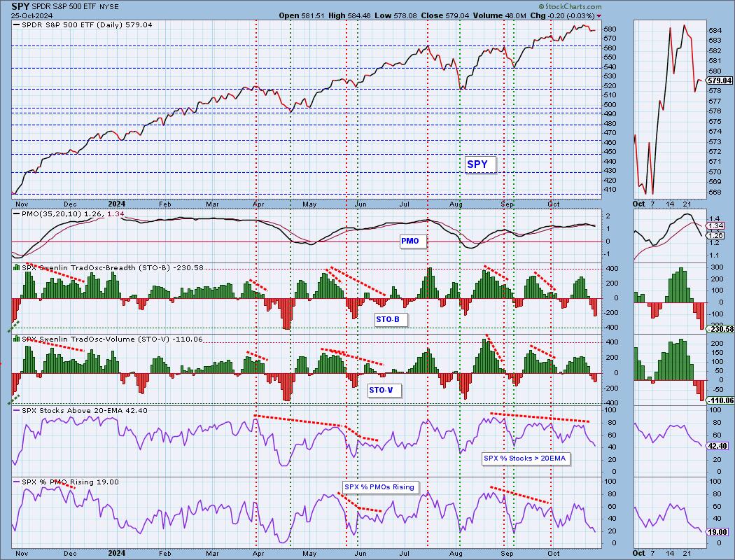The width and height of the screenshot is (735, 560).
Task: Click the 410 price axis label
Action: point(610,190)
